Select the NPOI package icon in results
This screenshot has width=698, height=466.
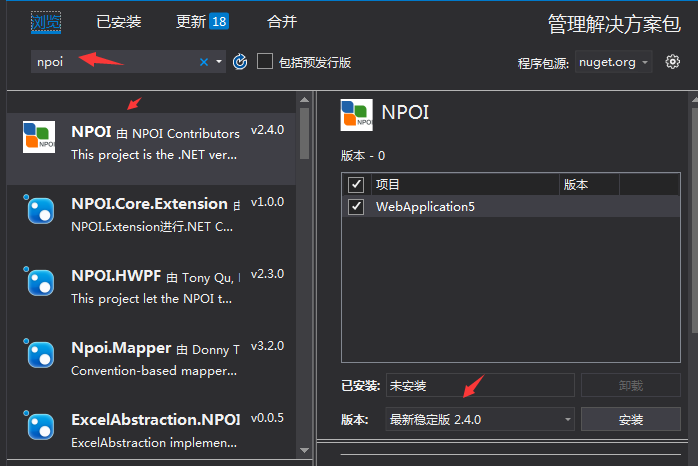39,137
